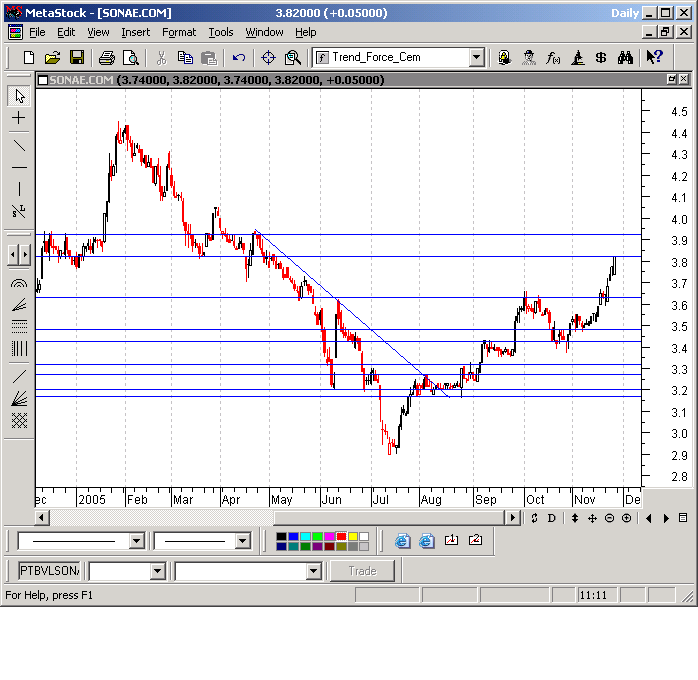Image resolution: width=698 pixels, height=680 pixels.
Task: Select the Gann grid tool
Action: 19,421
